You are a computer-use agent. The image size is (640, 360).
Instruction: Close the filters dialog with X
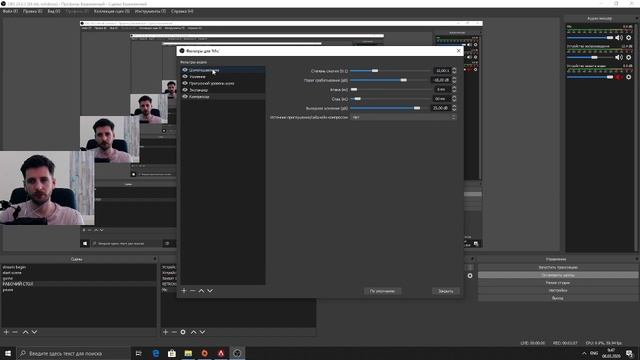458,51
